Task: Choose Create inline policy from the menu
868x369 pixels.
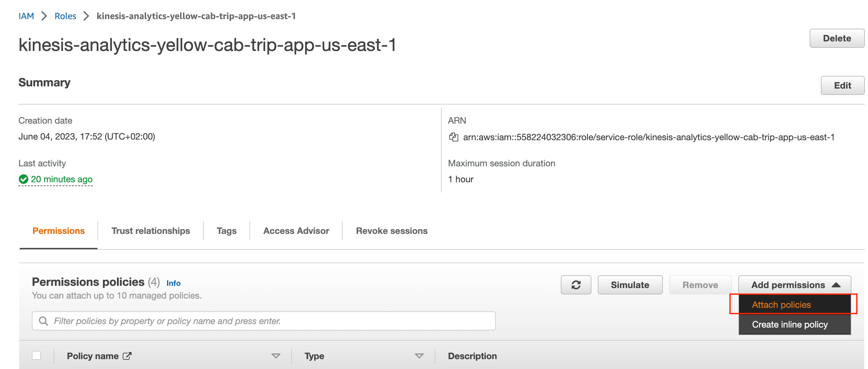Action: (x=794, y=324)
